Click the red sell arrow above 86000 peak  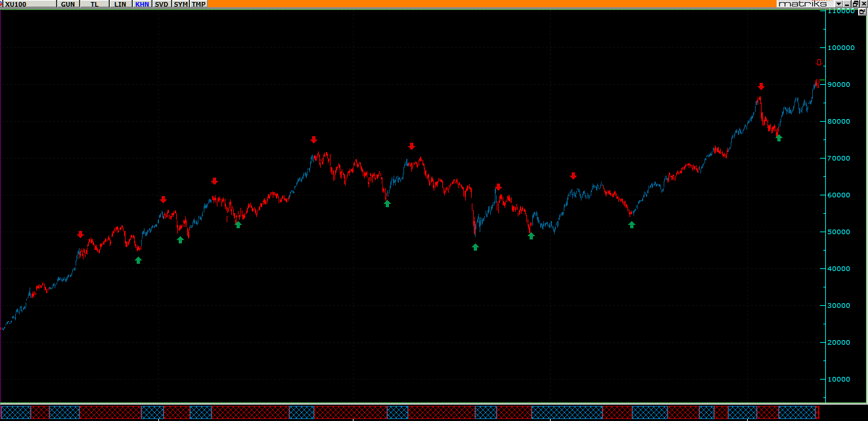761,86
